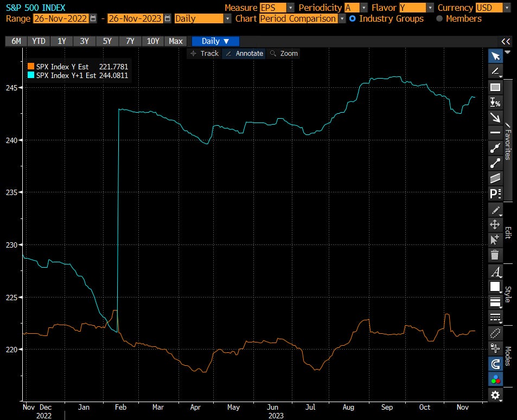This screenshot has height=420, width=517.
Task: Click the Sep x-axis month label
Action: (387, 407)
